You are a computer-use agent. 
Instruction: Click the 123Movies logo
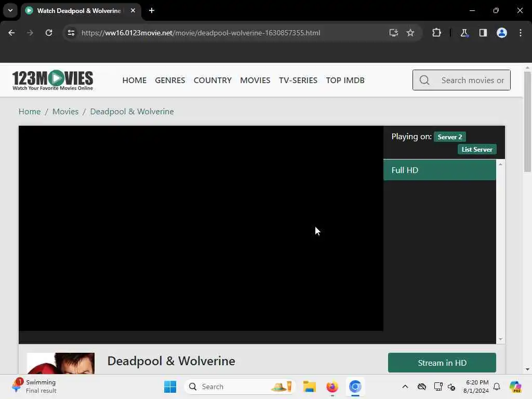[x=52, y=81]
